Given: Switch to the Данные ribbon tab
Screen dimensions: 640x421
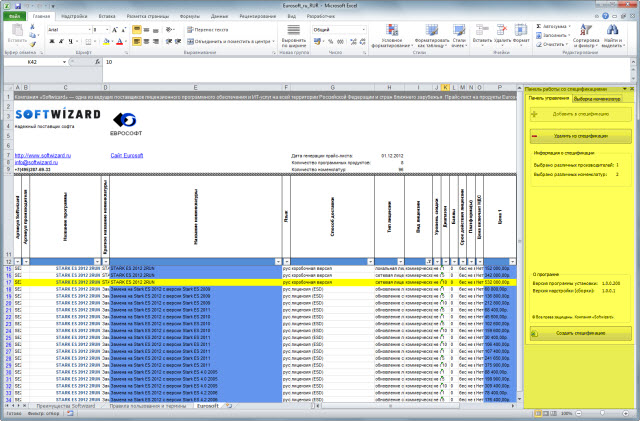Looking at the screenshot, I should coord(220,16).
